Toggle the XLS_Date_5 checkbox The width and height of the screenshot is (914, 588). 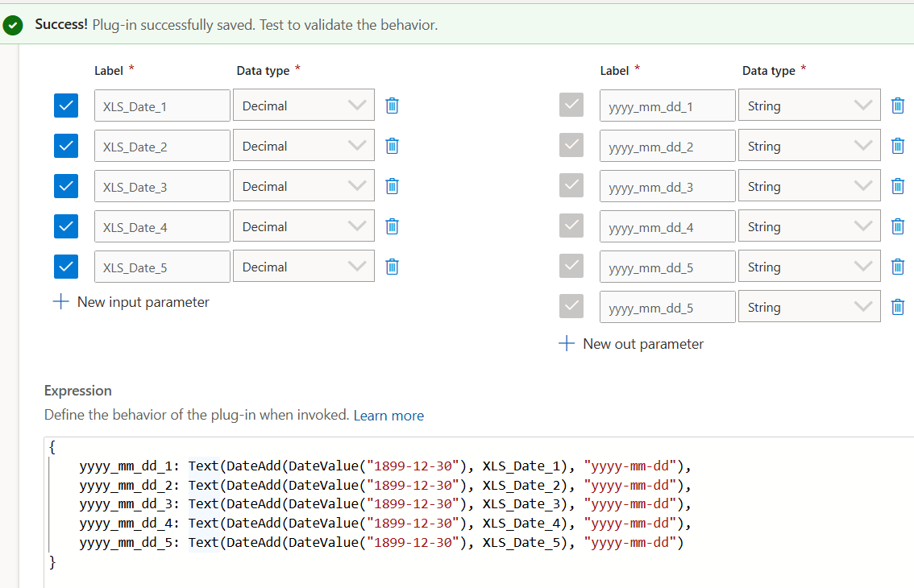click(66, 267)
